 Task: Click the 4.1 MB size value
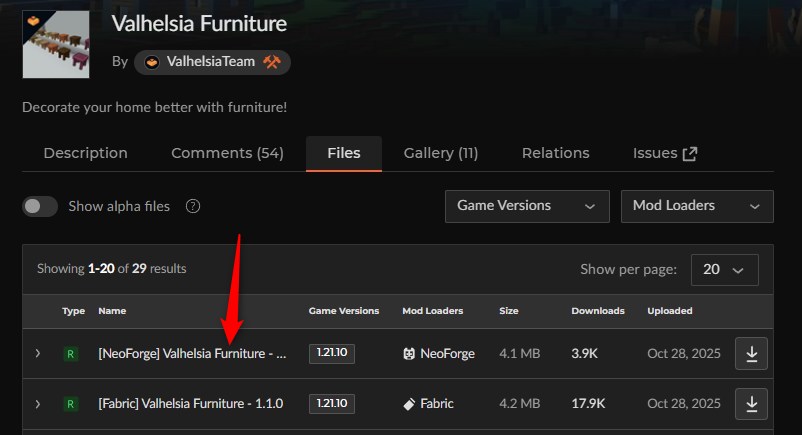520,354
